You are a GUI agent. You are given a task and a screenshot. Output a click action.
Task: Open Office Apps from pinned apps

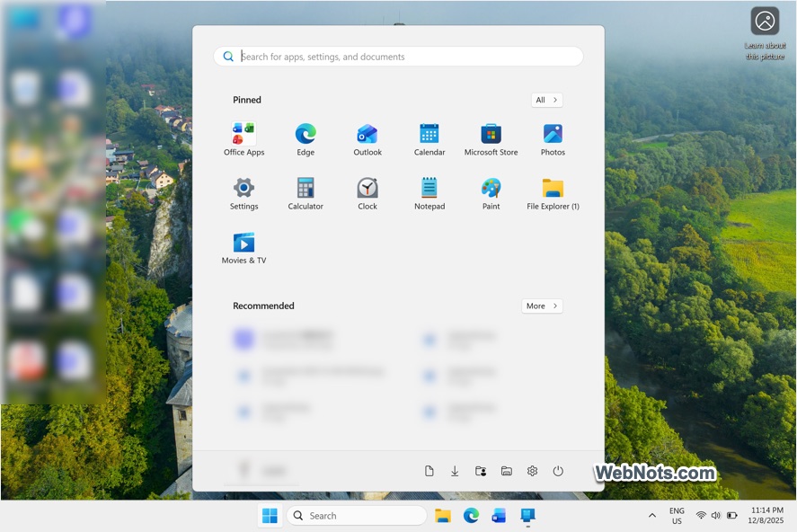244,139
